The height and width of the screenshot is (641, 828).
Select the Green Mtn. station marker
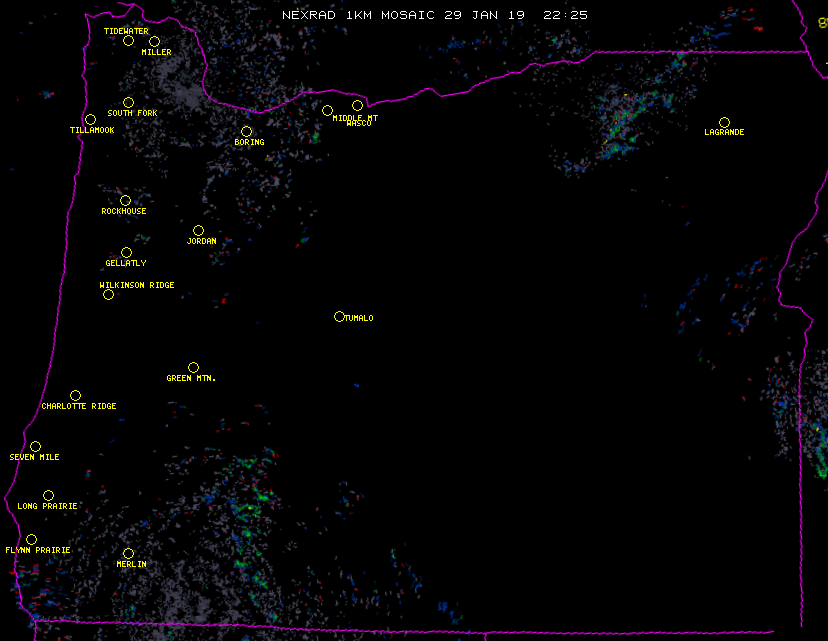(x=193, y=367)
